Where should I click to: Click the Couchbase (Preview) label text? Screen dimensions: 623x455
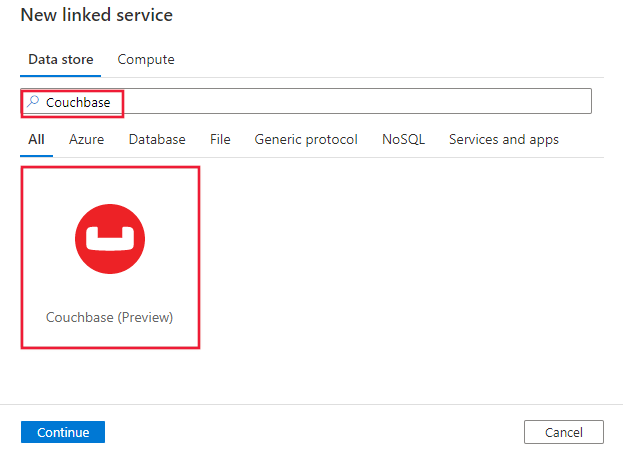click(x=110, y=317)
